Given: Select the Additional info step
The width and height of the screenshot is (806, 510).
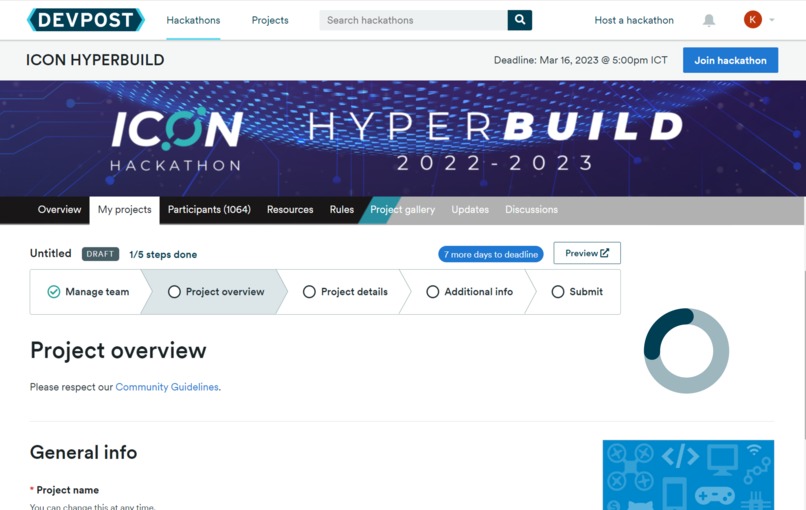Looking at the screenshot, I should click(x=470, y=292).
